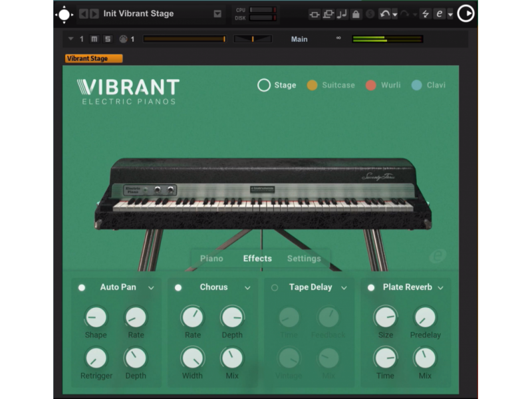This screenshot has height=399, width=532.
Task: Click the Vibrant Electric Pianos logo
Action: pyautogui.click(x=128, y=92)
